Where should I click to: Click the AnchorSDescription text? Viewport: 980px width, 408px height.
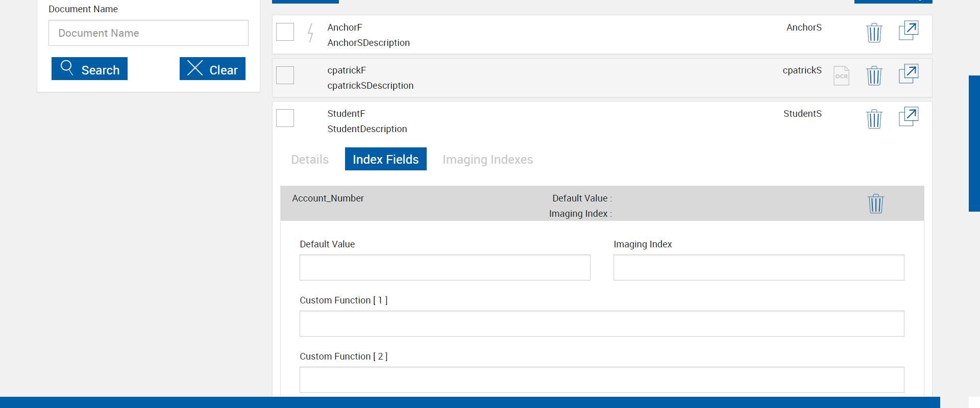click(369, 43)
